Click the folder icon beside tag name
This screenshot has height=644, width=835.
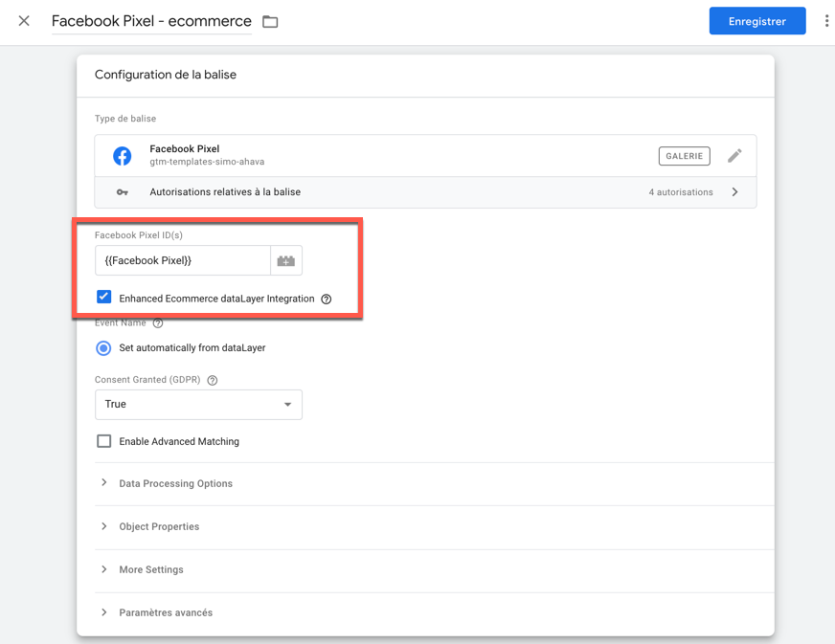tap(270, 22)
